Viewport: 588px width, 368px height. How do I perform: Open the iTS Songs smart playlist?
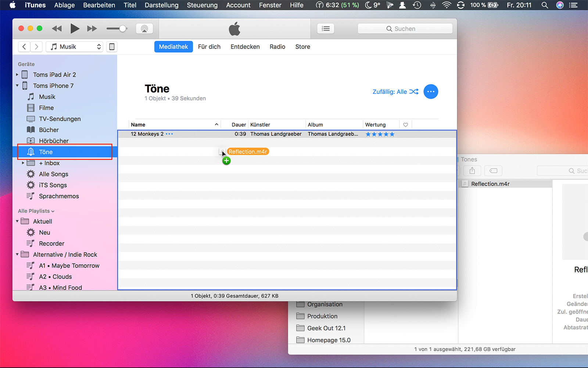pos(53,185)
